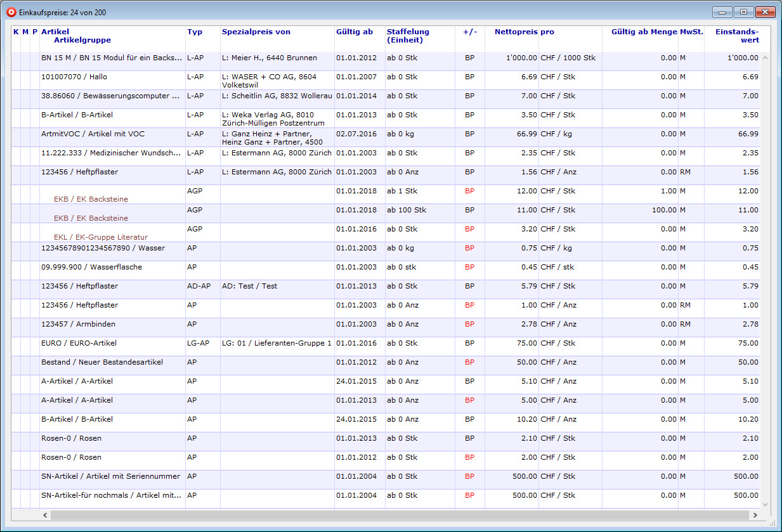Close the Einkaufspreise window
Image resolution: width=782 pixels, height=532 pixels.
(766, 12)
